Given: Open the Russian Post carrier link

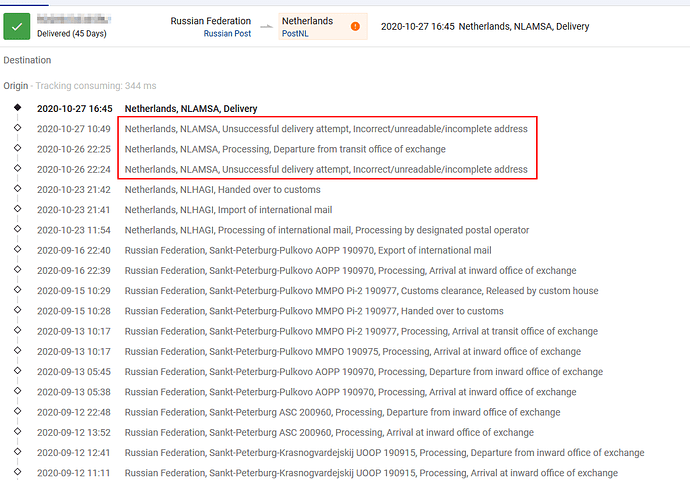Looking at the screenshot, I should (x=227, y=33).
